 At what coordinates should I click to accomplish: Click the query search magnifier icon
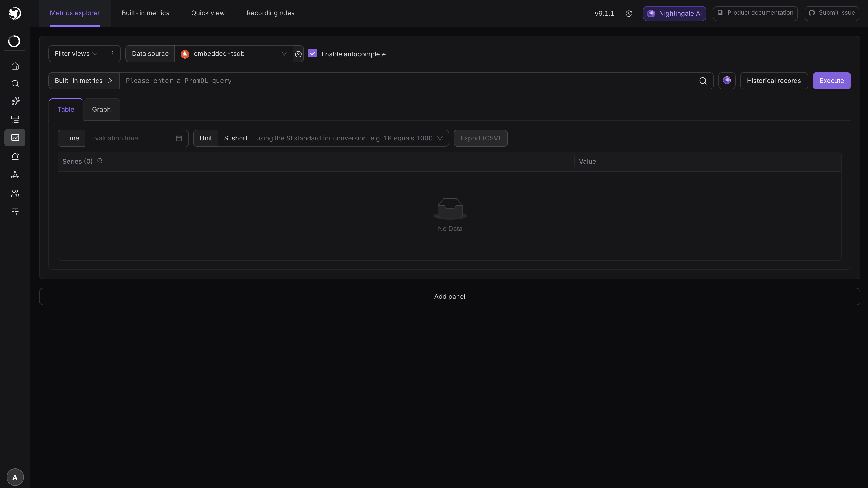pos(703,81)
